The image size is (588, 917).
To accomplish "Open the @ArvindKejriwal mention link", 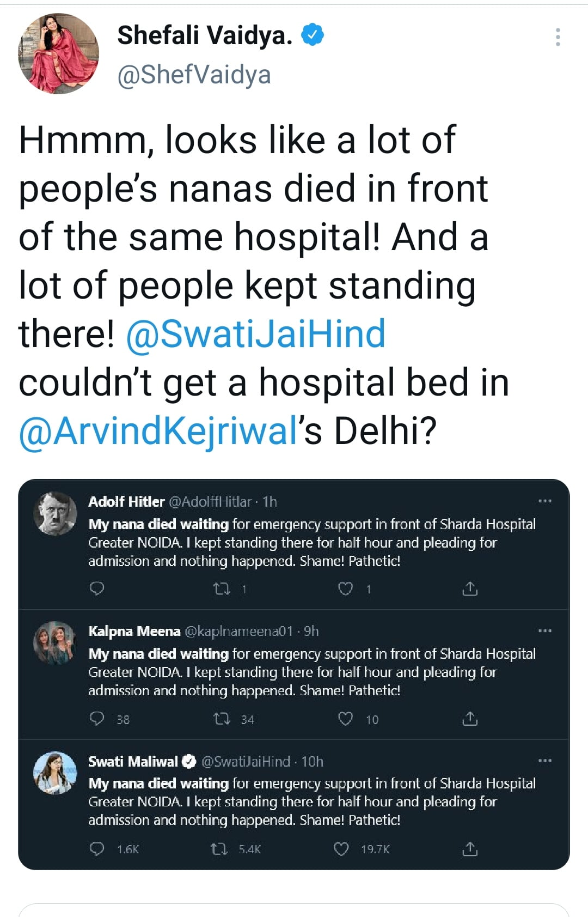I will tap(158, 430).
